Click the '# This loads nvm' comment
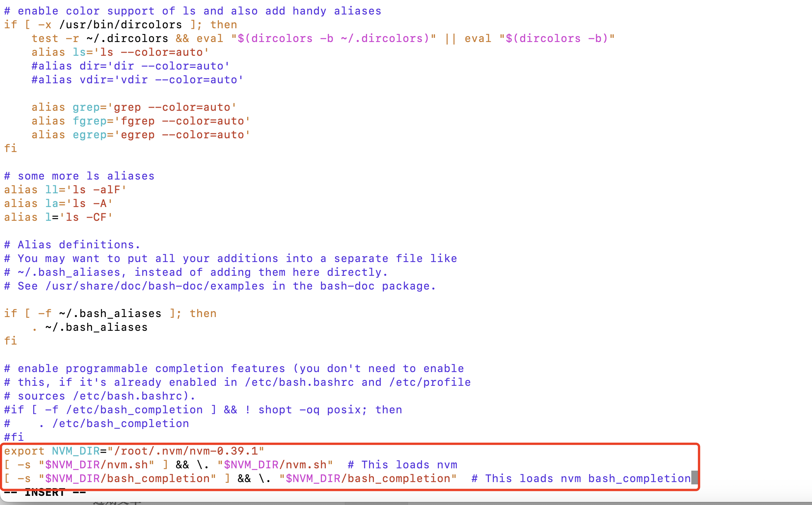The width and height of the screenshot is (812, 505). 403,465
